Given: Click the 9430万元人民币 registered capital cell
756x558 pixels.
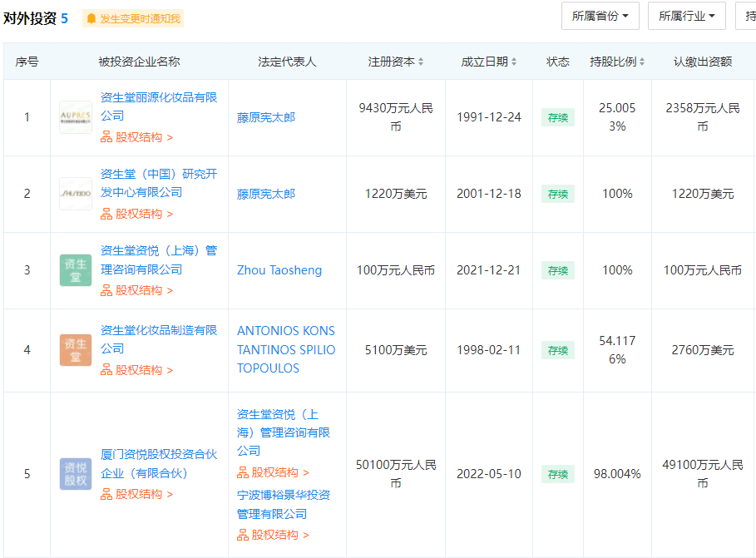Looking at the screenshot, I should click(x=396, y=117).
